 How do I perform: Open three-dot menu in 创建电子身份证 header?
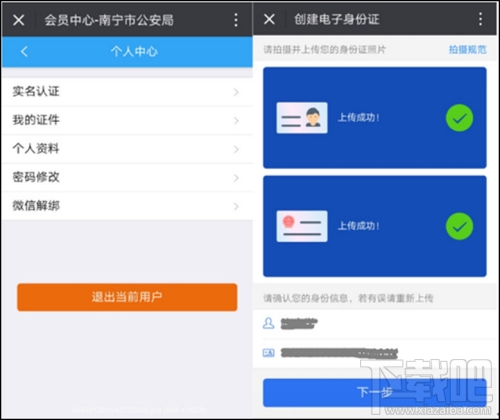480,19
